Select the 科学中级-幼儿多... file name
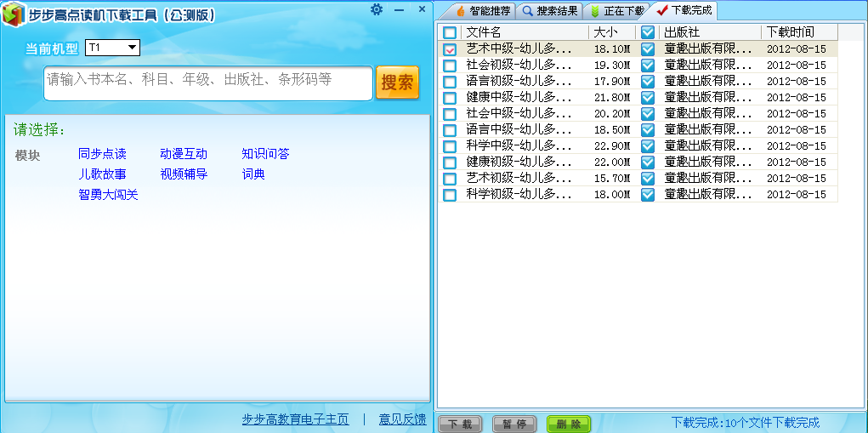This screenshot has width=868, height=433. tap(519, 146)
